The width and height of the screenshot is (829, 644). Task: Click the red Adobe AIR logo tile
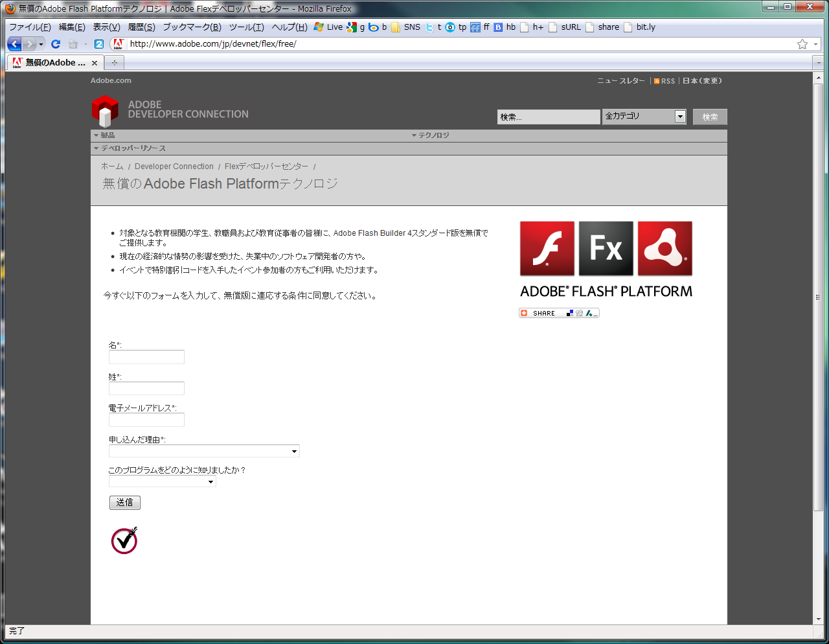pos(665,249)
